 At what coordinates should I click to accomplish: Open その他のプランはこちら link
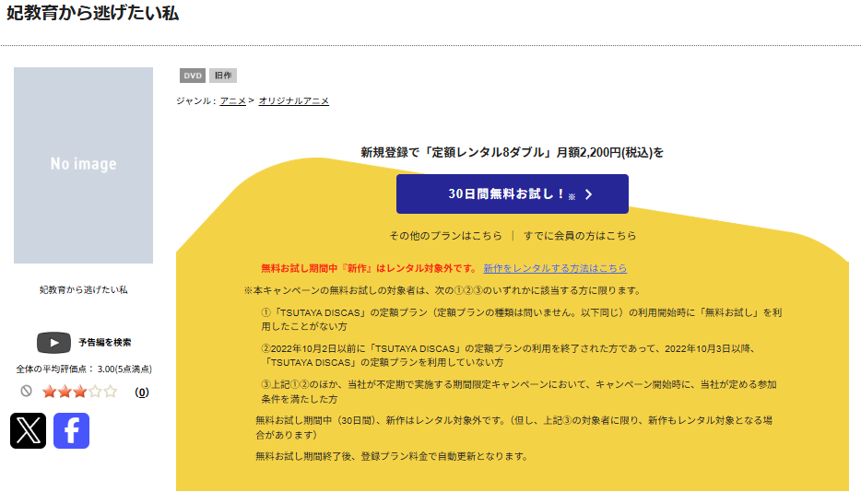click(x=446, y=236)
